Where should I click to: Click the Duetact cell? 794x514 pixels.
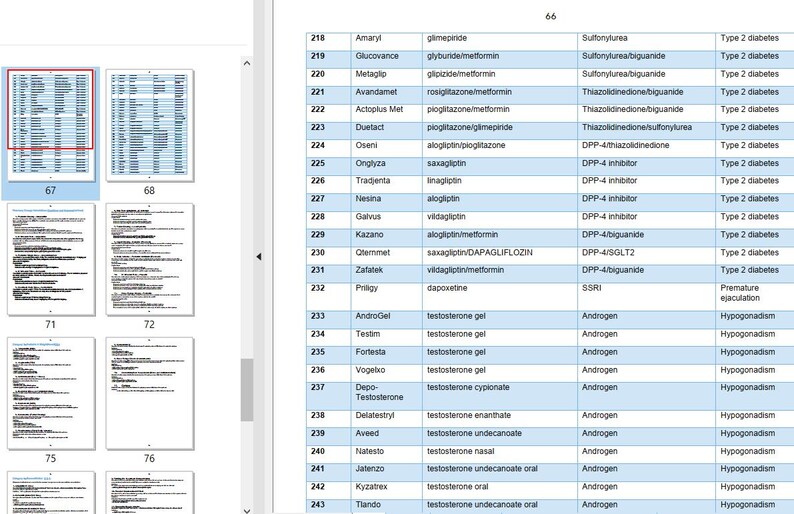tap(386, 131)
